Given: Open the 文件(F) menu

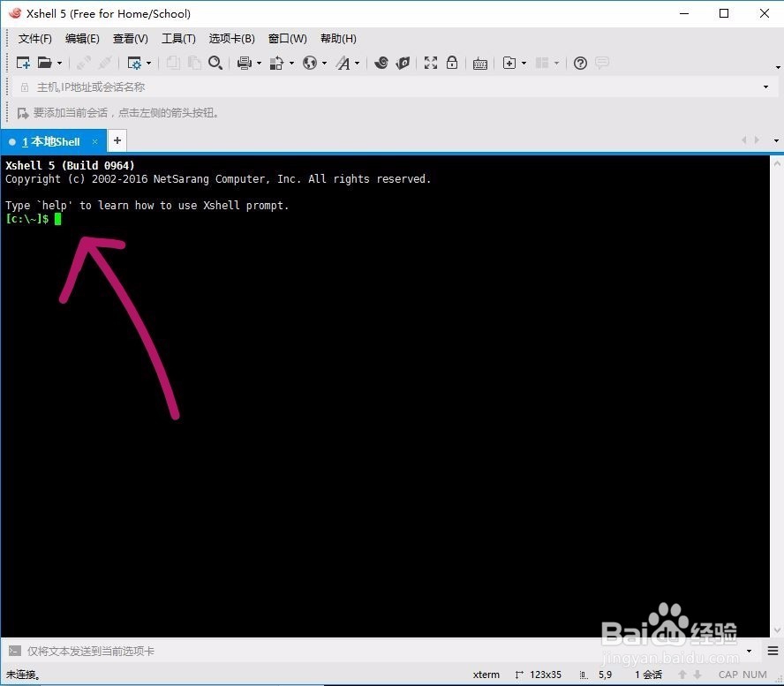Looking at the screenshot, I should point(35,39).
